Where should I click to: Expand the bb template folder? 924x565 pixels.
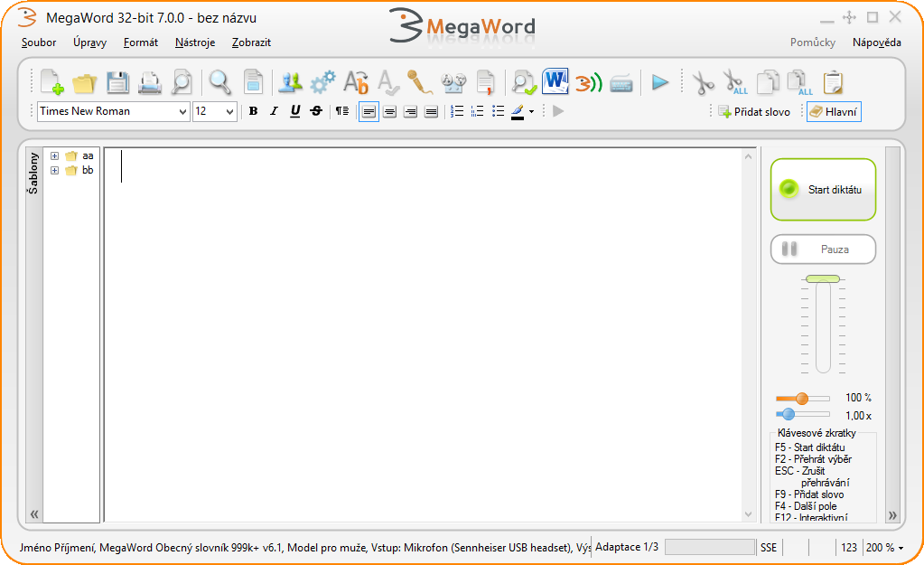tap(54, 171)
